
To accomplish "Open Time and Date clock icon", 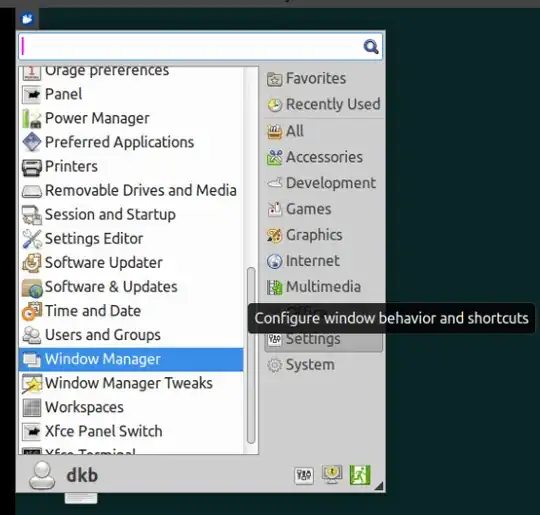I will [32, 311].
